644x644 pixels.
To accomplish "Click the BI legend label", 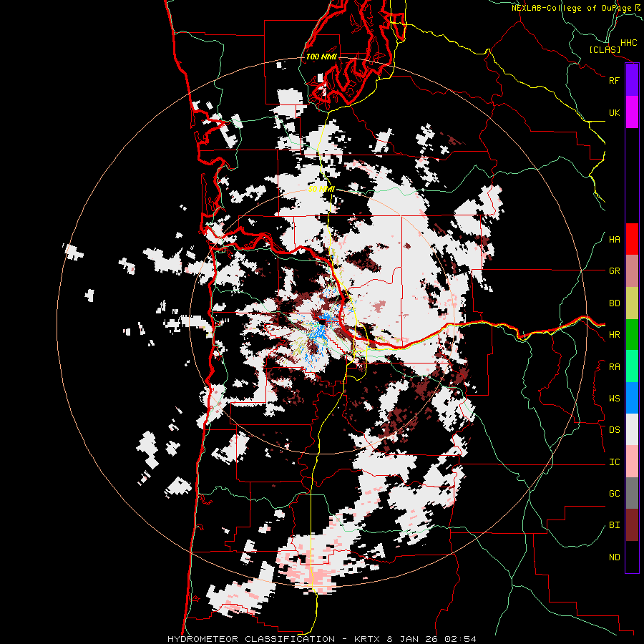I will point(614,525).
